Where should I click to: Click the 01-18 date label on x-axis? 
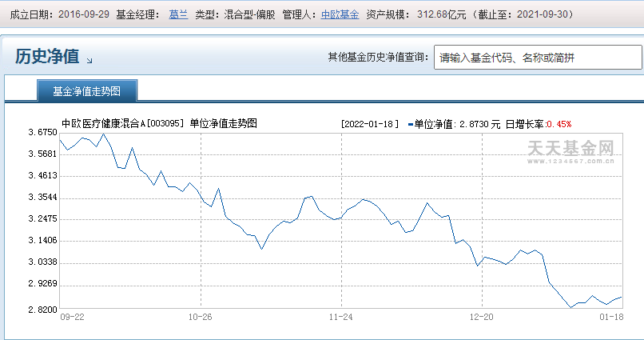click(611, 318)
